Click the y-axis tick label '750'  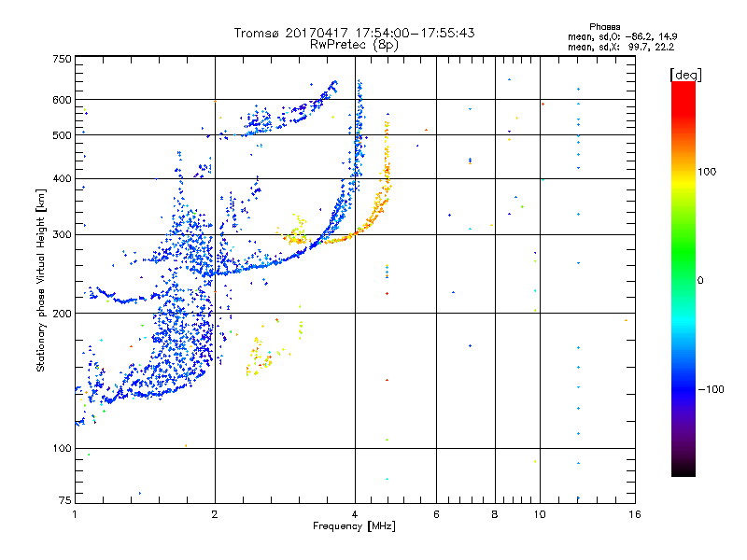click(x=62, y=59)
